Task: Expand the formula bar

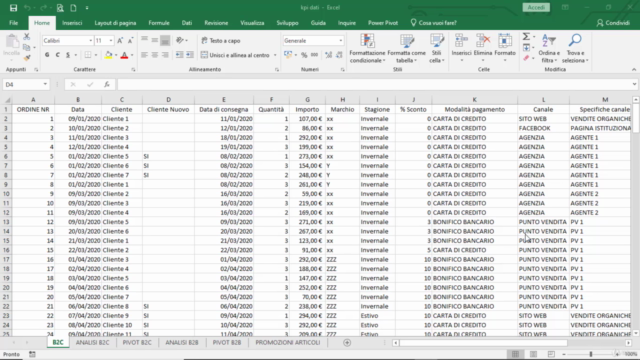Action: (634, 84)
